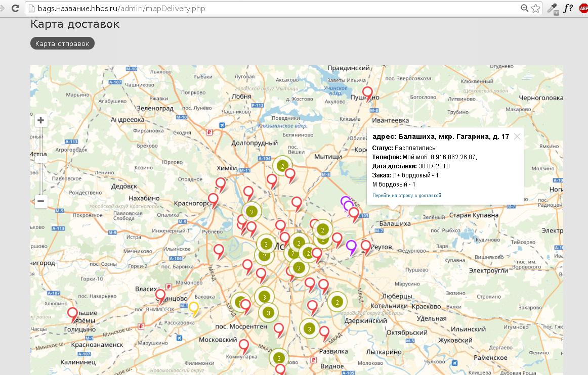
Task: Open the cluster 2 near Люберцы
Action: pos(337,302)
